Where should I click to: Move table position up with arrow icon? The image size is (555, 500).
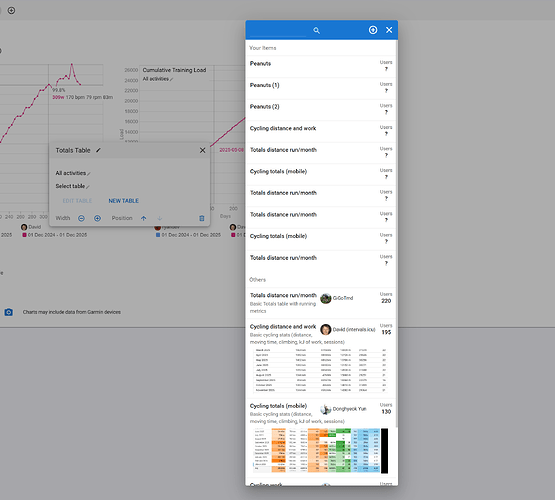(x=143, y=218)
